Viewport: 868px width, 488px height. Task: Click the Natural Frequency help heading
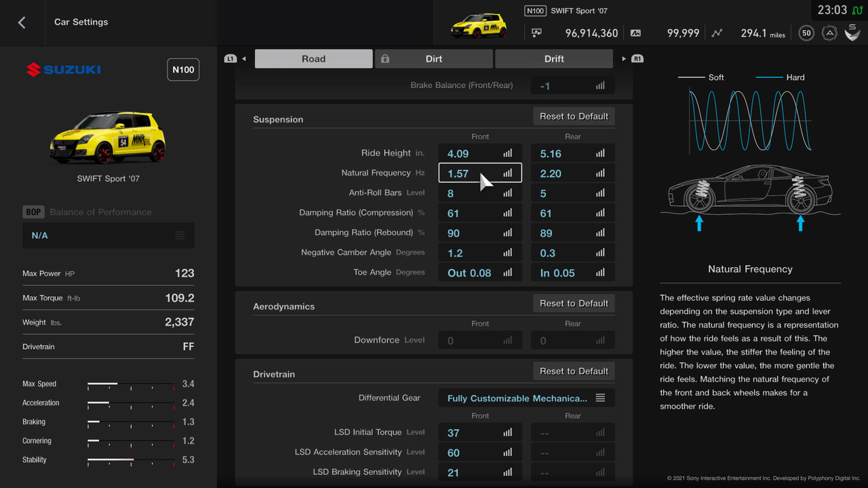[750, 269]
